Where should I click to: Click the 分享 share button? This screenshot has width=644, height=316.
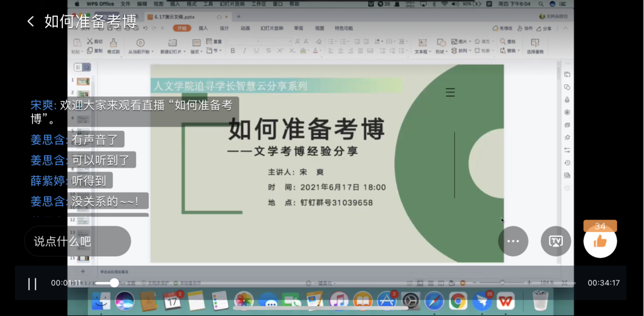tap(543, 28)
